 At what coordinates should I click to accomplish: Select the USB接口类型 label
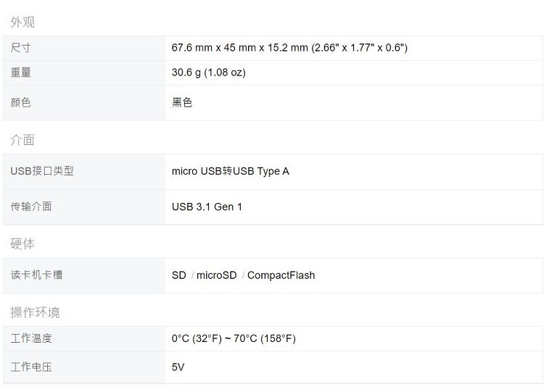pyautogui.click(x=42, y=171)
